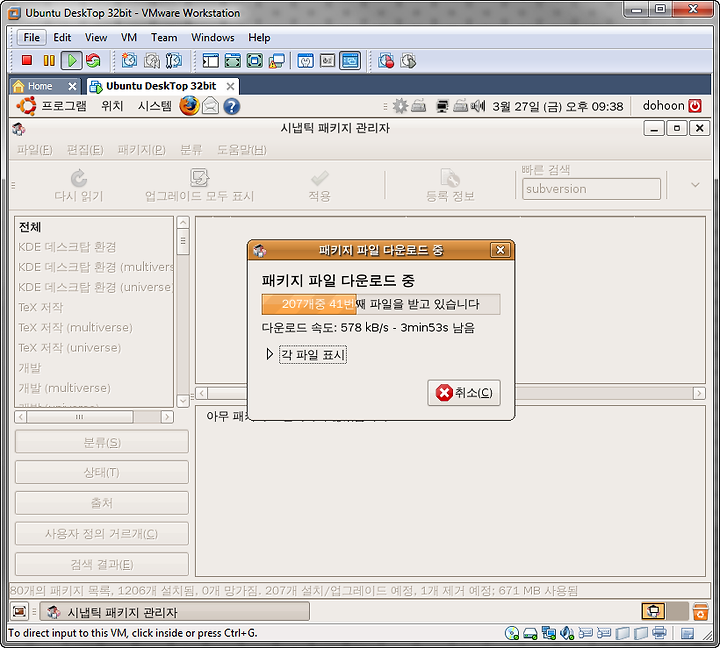720x648 pixels.
Task: Switch to Quick Switch mode icon
Action: (x=233, y=61)
